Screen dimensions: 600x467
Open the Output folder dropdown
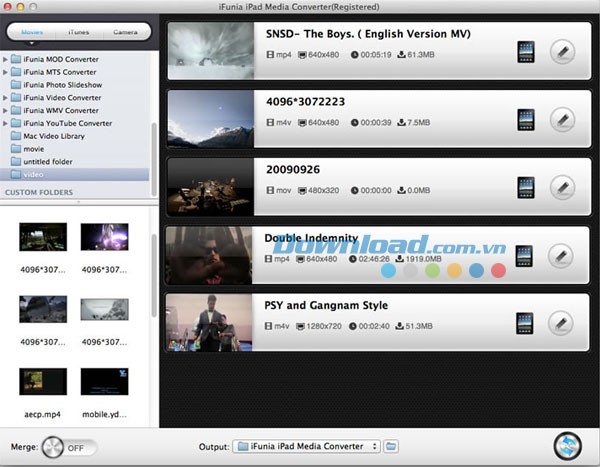click(x=307, y=446)
